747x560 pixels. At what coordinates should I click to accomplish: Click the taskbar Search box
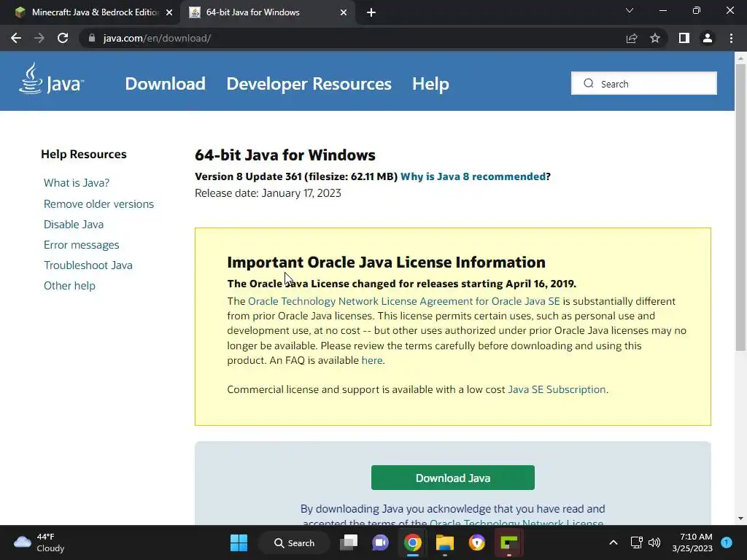click(294, 542)
